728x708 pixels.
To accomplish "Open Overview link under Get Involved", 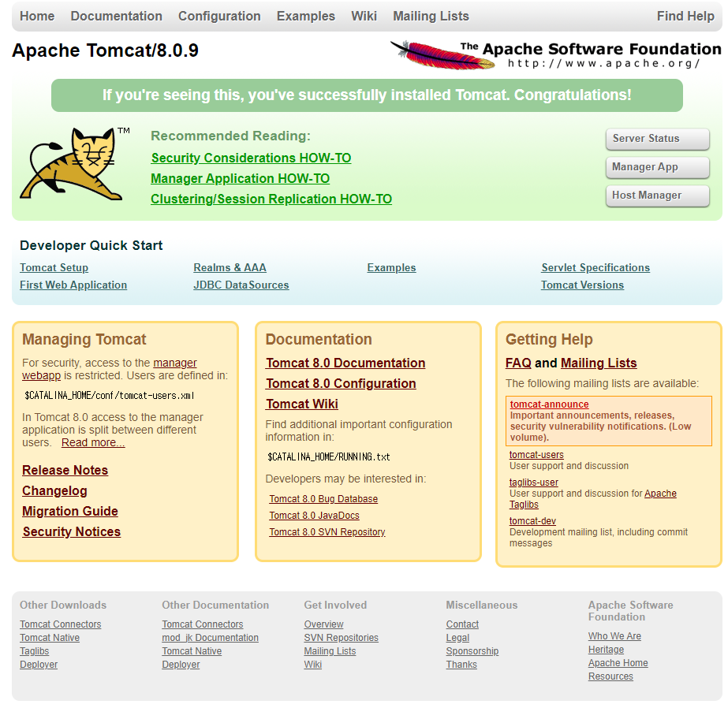I will click(x=323, y=624).
